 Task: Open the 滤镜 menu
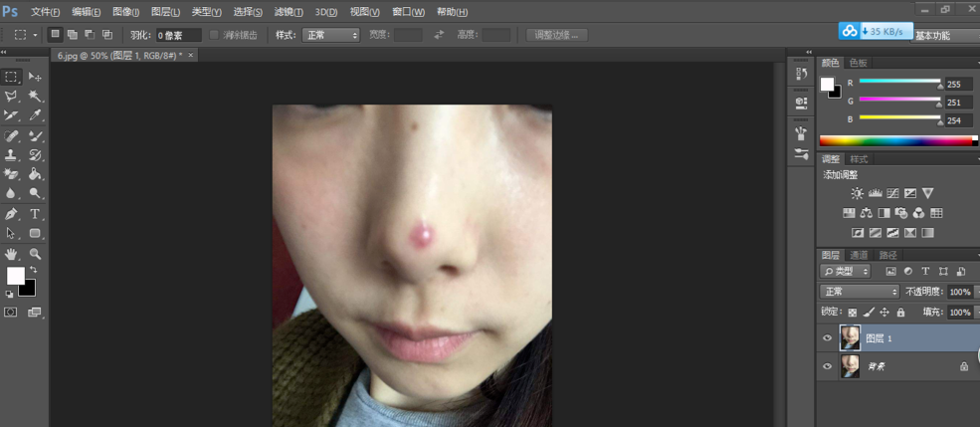click(289, 12)
